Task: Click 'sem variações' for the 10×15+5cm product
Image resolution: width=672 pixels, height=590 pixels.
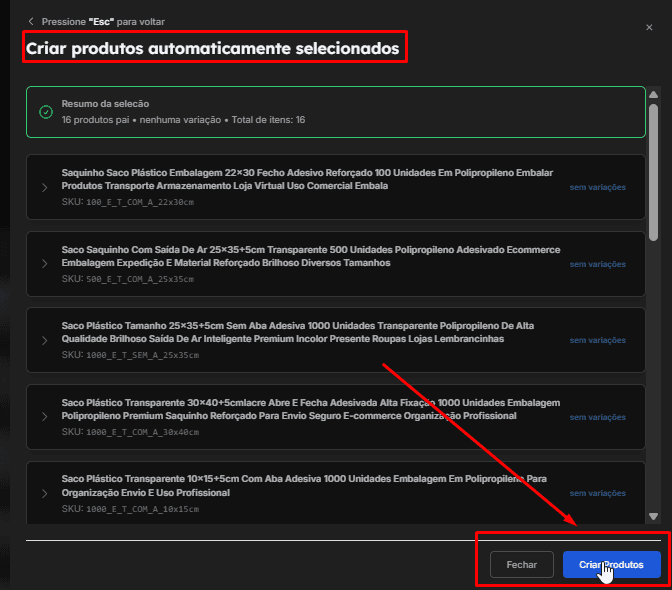Action: (597, 494)
